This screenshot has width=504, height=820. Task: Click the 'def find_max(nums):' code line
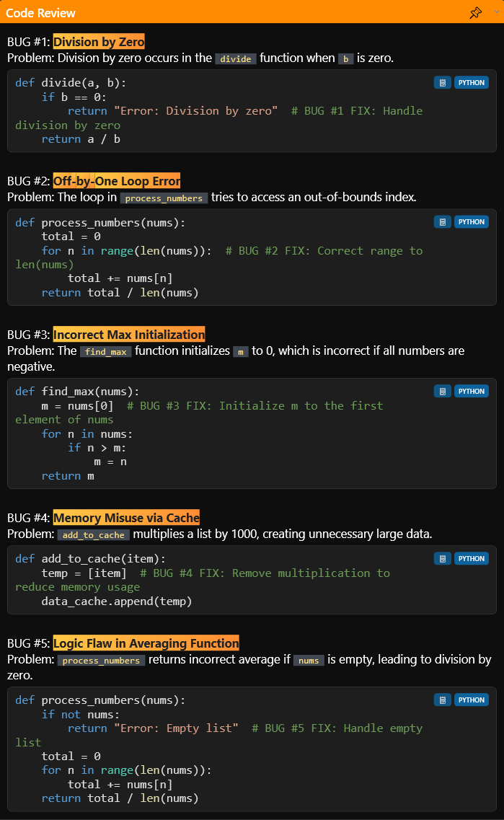(x=77, y=391)
